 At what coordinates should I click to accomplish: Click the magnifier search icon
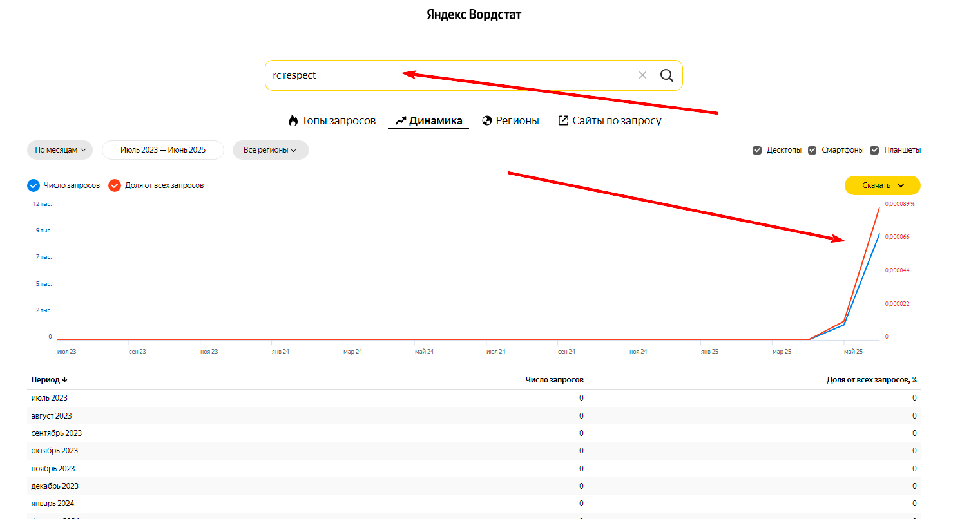click(667, 75)
